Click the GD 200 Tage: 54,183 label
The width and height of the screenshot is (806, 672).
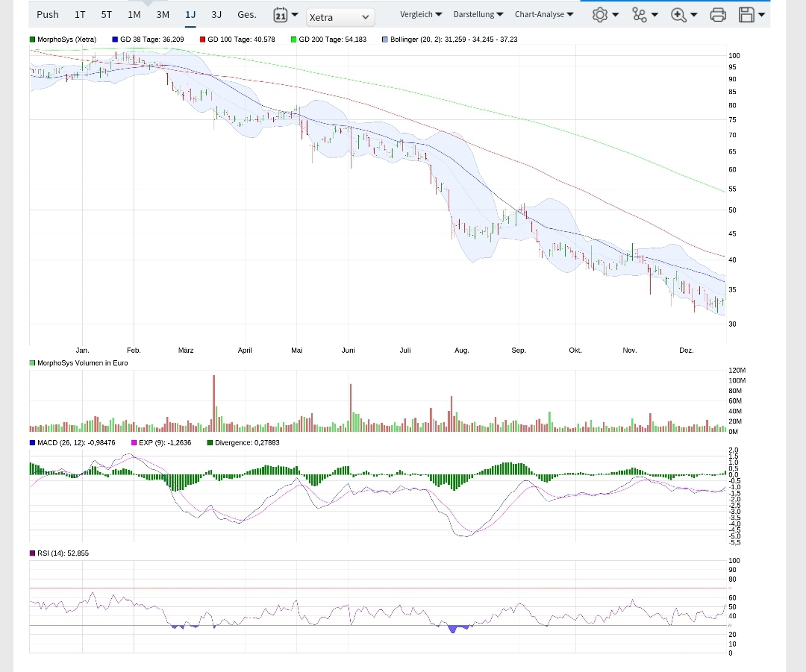click(333, 39)
